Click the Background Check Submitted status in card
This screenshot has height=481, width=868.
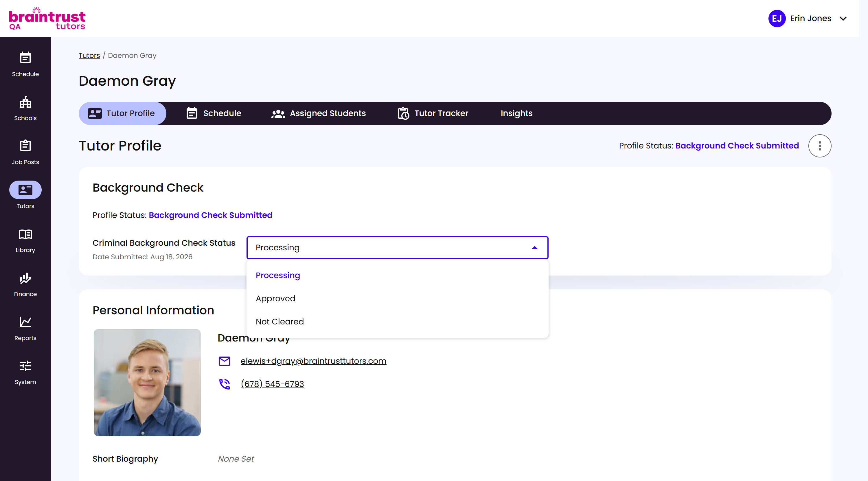coord(211,215)
